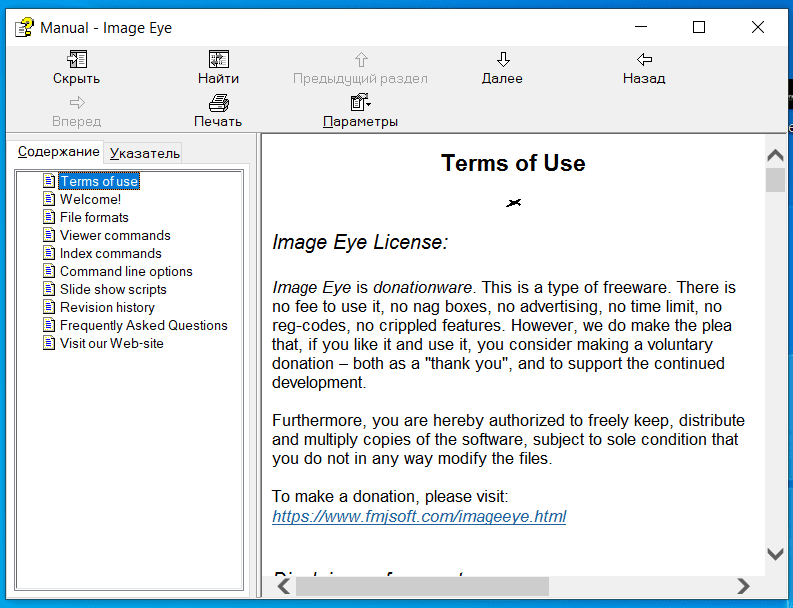
Task: Click the vertical scrollbar up arrow
Action: tap(775, 155)
